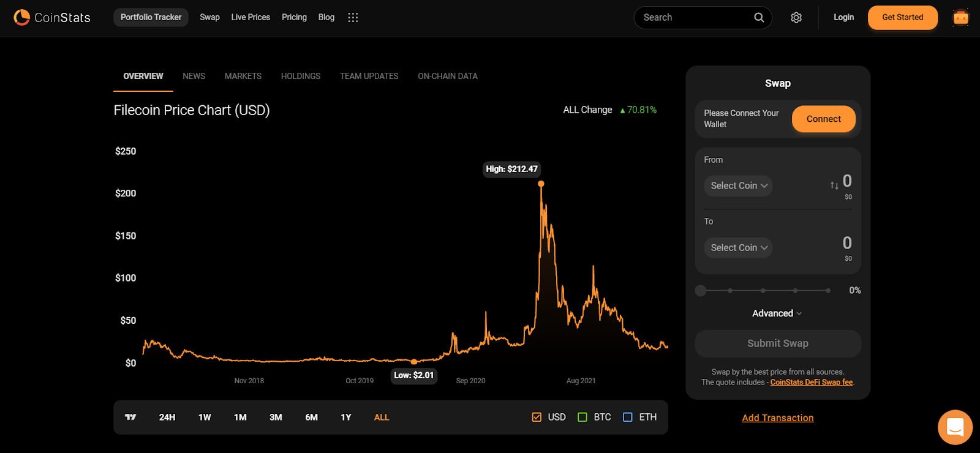Connect your wallet with Connect button
This screenshot has height=453, width=980.
point(824,119)
